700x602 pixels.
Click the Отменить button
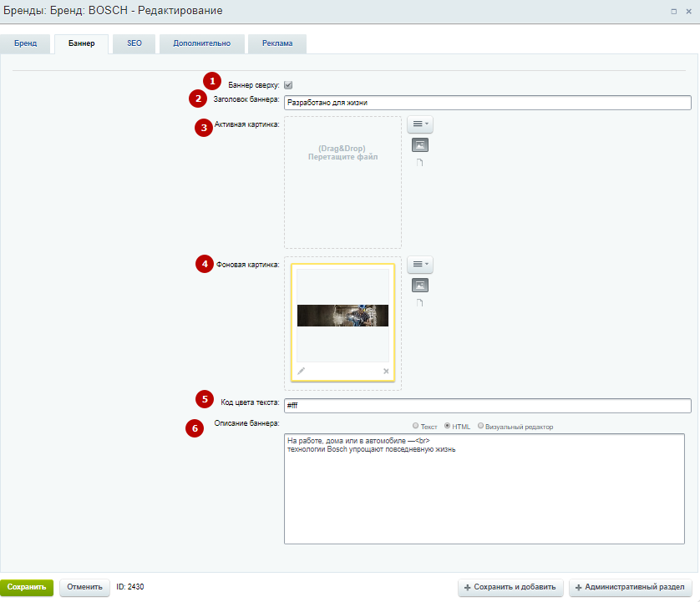click(x=85, y=587)
